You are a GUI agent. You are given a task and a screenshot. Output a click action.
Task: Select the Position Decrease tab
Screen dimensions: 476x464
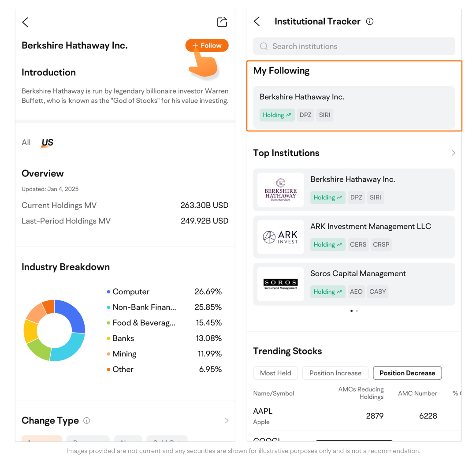click(x=407, y=373)
